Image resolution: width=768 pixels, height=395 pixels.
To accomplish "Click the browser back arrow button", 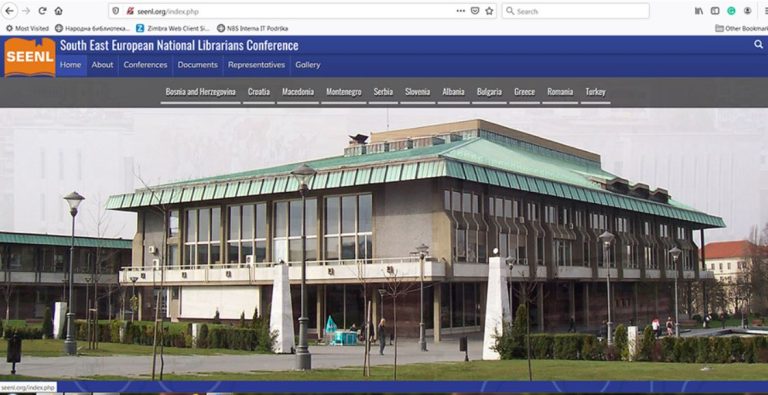I will click(x=9, y=11).
